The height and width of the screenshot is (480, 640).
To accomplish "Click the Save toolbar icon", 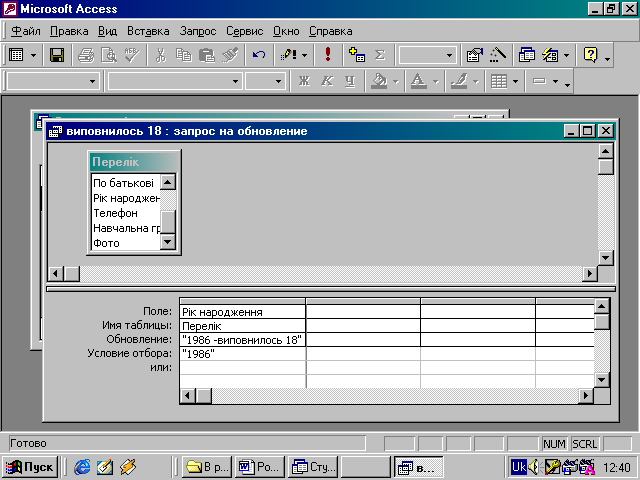I will pyautogui.click(x=57, y=55).
